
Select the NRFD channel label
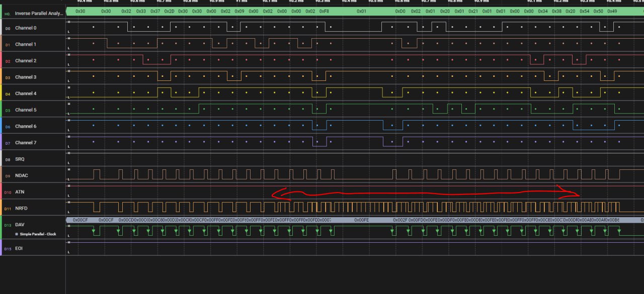click(21, 209)
